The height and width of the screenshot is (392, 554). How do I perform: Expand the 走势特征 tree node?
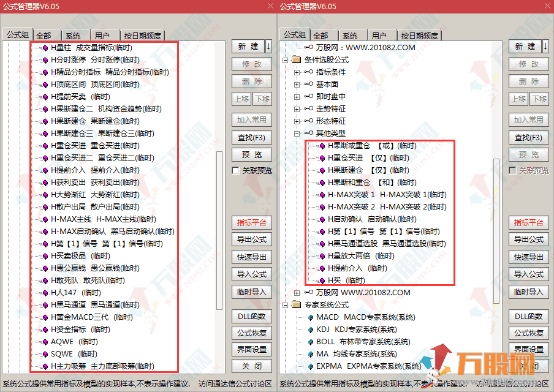(297, 109)
